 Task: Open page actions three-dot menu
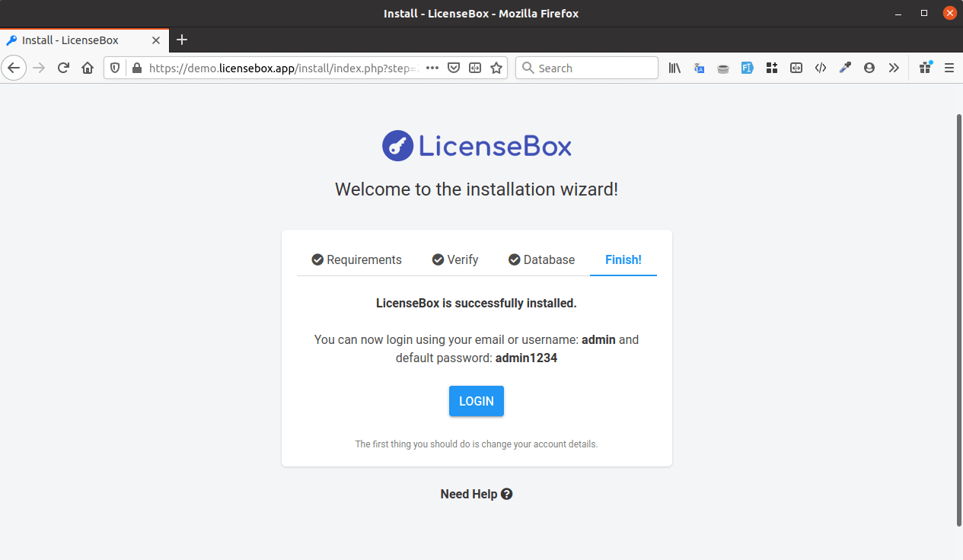point(432,68)
